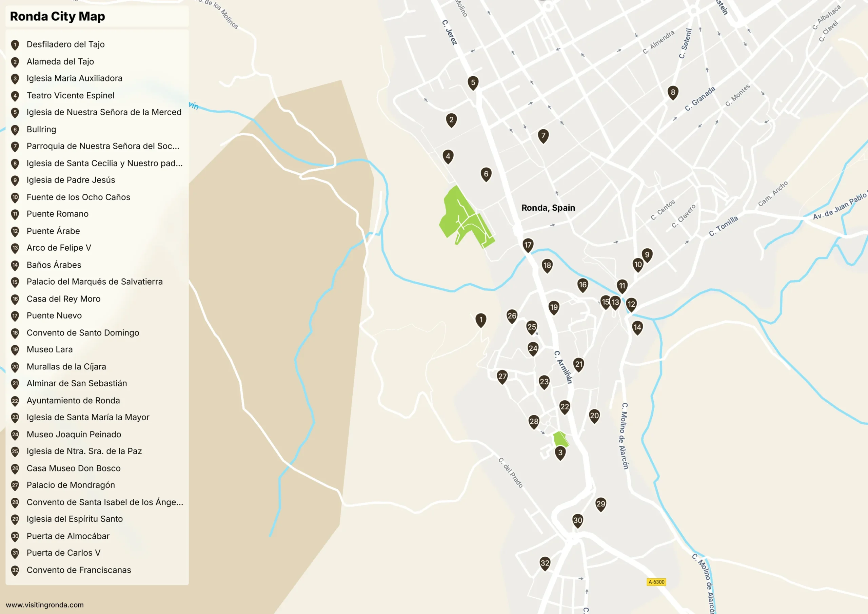This screenshot has height=614, width=868.
Task: Select map pin number 27
Action: click(502, 377)
